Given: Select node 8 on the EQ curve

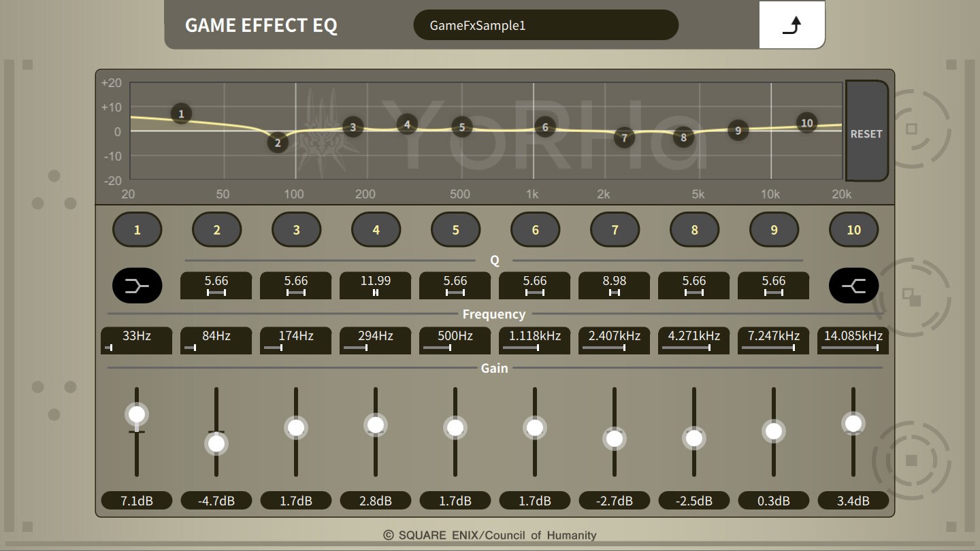Looking at the screenshot, I should click(683, 138).
